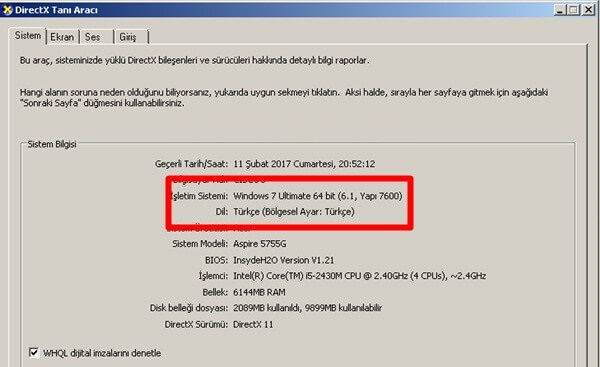Click the DirectX Tanı Aracı title text
Image resolution: width=600 pixels, height=367 pixels.
pyautogui.click(x=56, y=10)
